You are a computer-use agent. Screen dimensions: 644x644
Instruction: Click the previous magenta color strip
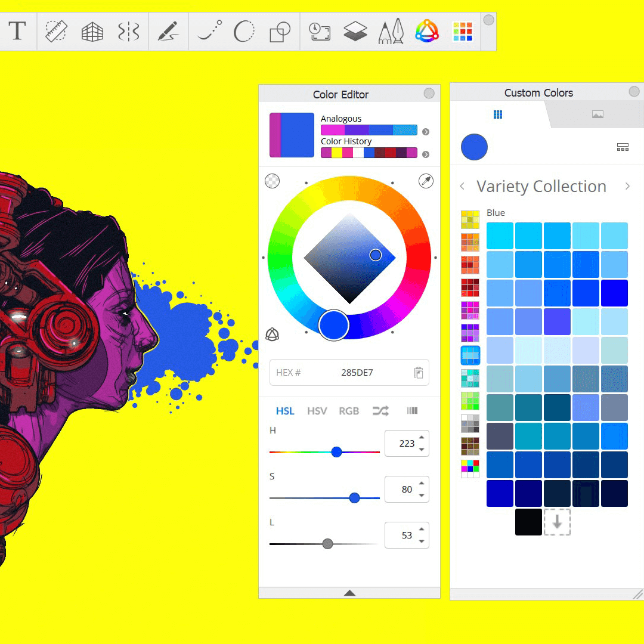[275, 135]
